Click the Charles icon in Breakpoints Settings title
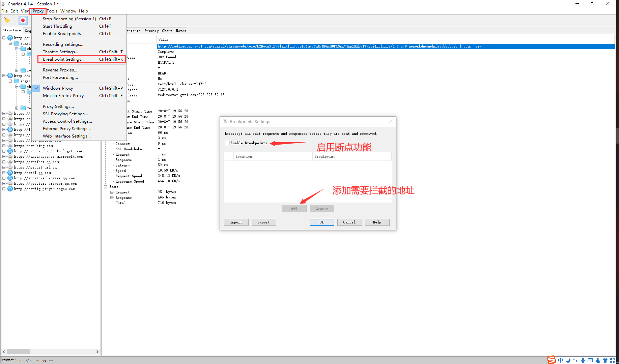 point(225,122)
